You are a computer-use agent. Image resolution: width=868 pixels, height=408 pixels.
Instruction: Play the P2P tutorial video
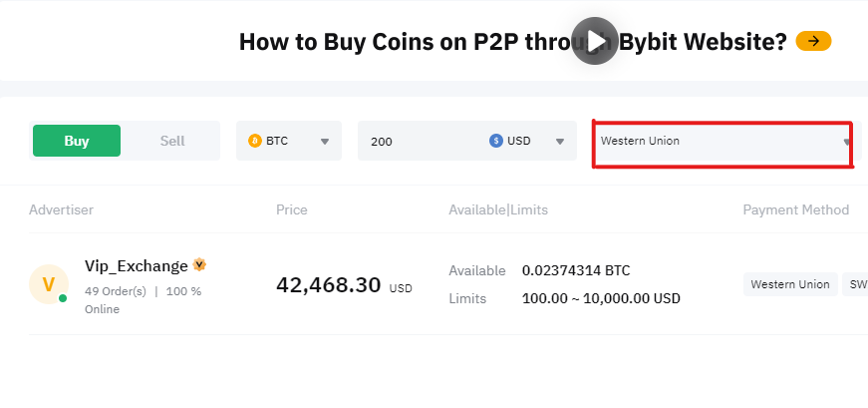point(595,41)
